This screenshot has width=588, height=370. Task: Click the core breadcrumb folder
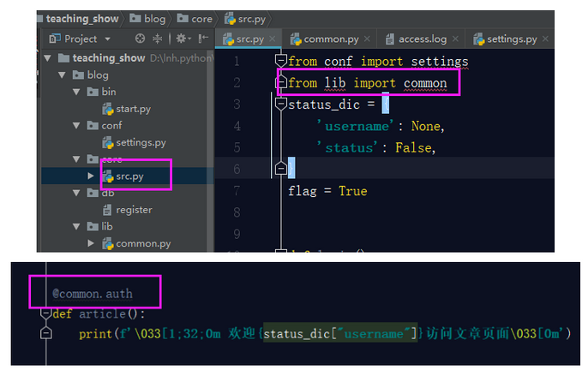tap(195, 19)
